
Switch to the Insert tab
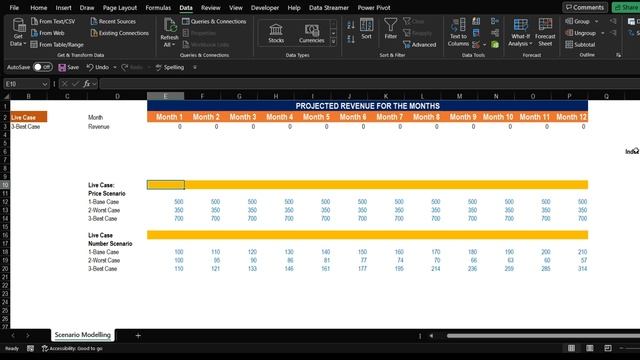pos(63,8)
